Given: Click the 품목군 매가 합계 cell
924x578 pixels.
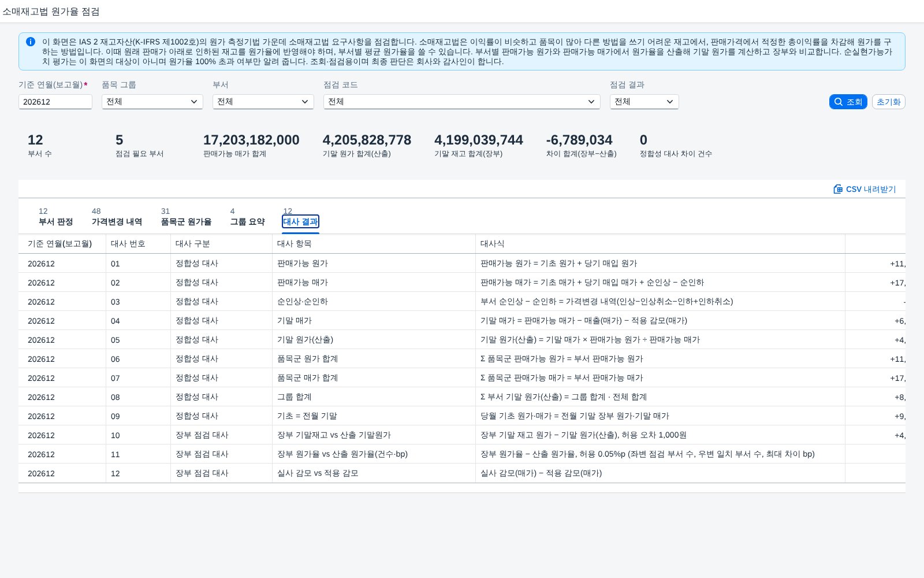Looking at the screenshot, I should [374, 378].
